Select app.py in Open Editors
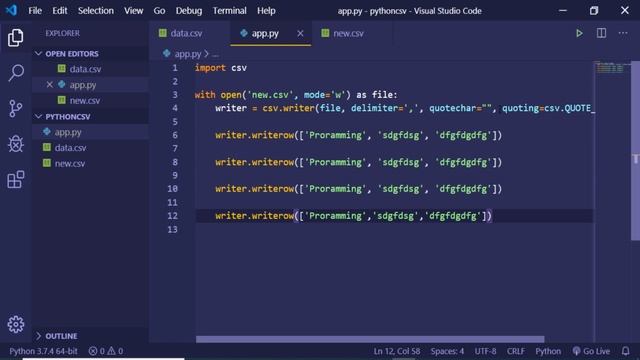The width and height of the screenshot is (640, 360). click(x=83, y=85)
